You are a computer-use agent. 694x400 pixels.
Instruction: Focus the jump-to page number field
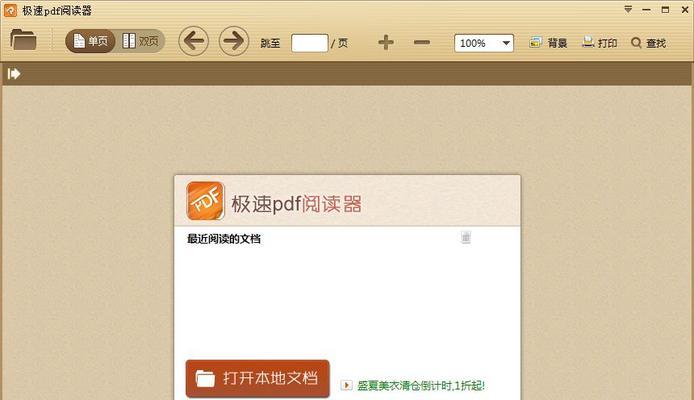[x=309, y=43]
